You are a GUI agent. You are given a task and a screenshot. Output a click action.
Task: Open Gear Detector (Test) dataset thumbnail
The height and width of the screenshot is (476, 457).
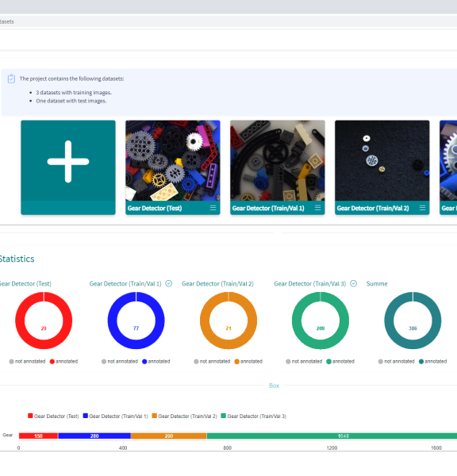coord(173,160)
